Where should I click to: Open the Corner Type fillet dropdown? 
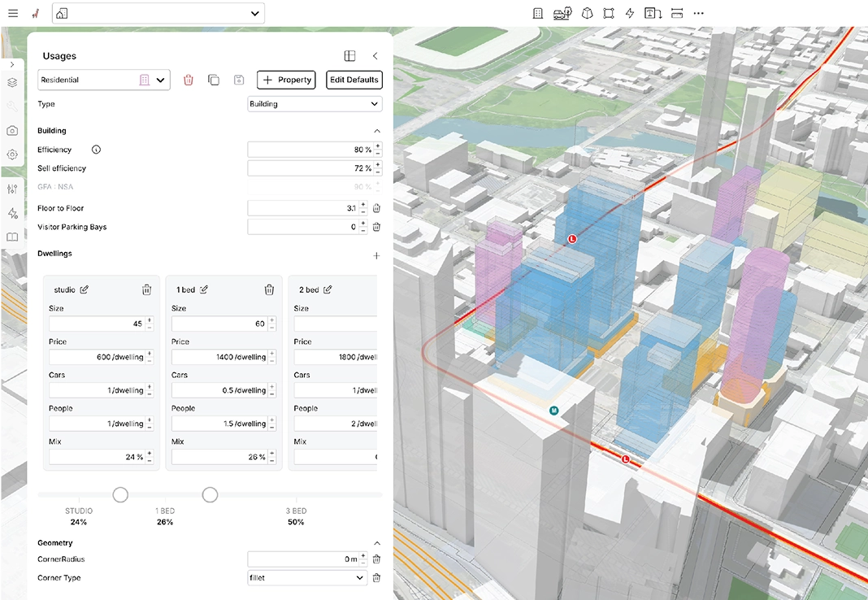coord(306,578)
